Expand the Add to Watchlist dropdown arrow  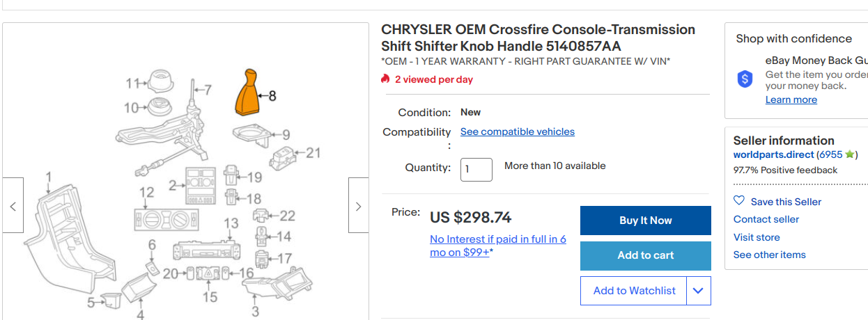[x=698, y=291]
